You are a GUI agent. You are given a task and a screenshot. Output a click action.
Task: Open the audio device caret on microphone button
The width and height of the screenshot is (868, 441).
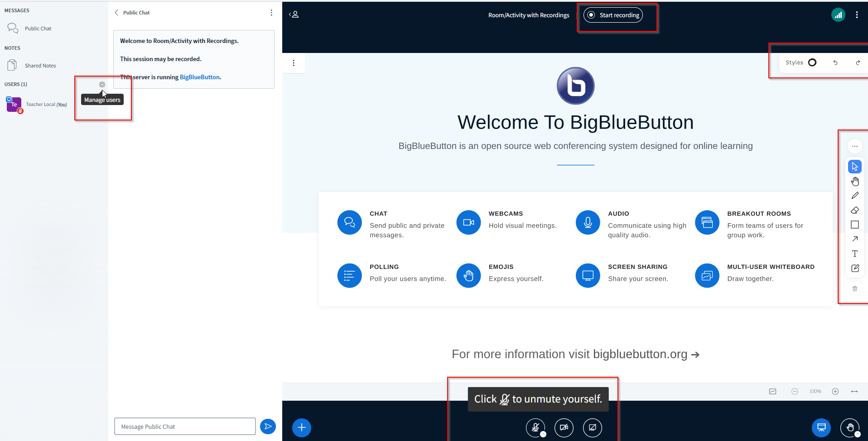tap(543, 434)
